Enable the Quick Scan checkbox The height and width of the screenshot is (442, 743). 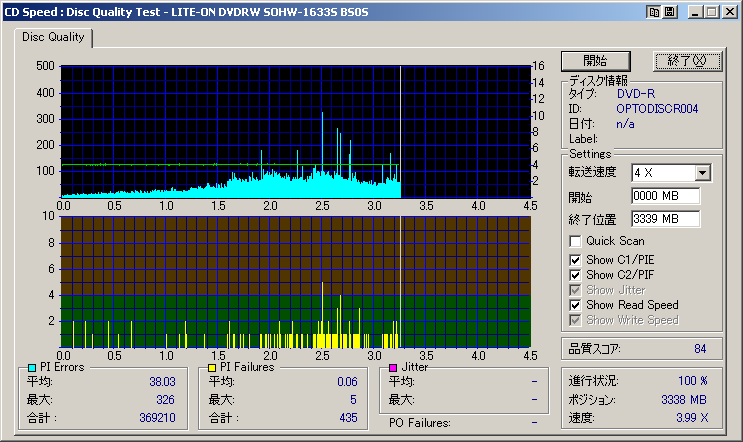[575, 241]
